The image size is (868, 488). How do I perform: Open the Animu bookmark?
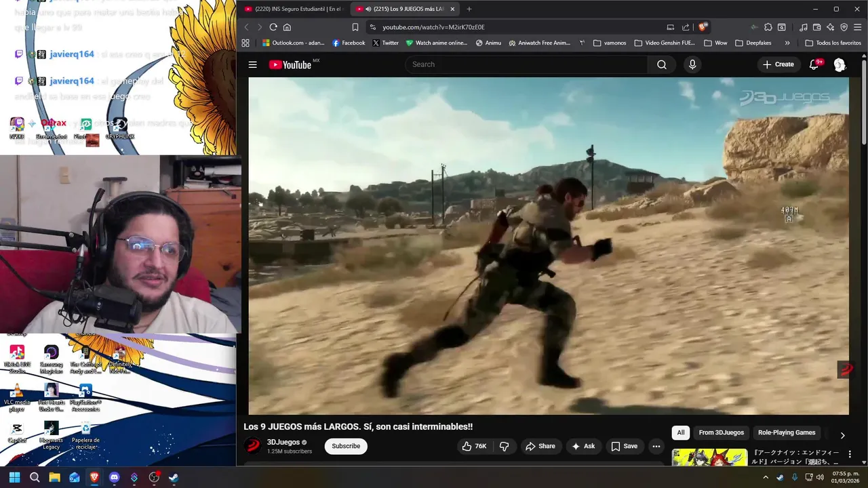click(x=489, y=43)
